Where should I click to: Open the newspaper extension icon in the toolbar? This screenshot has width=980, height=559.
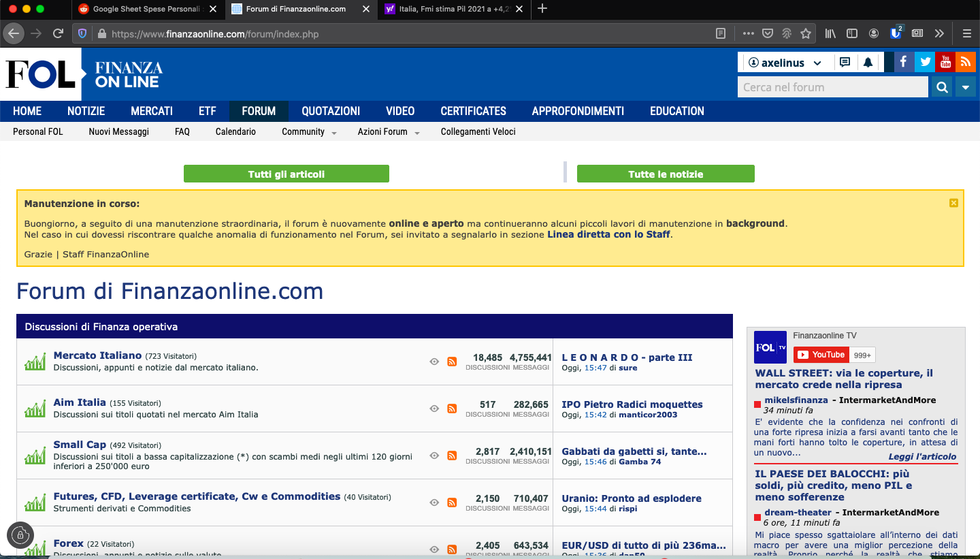coord(917,33)
